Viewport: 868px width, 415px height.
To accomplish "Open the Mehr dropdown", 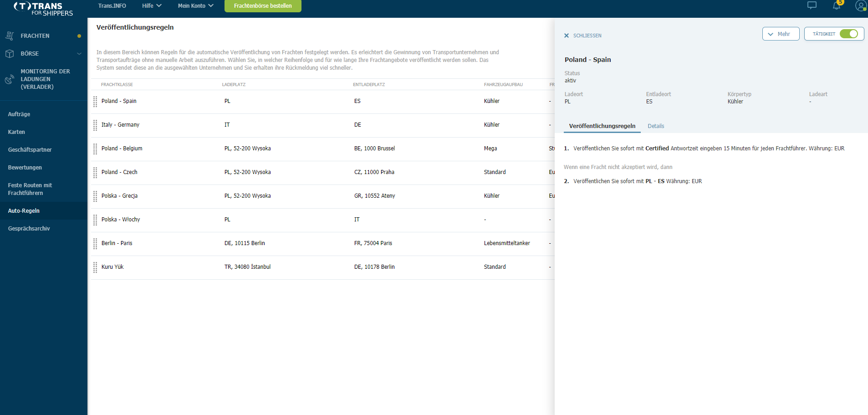I will 781,34.
